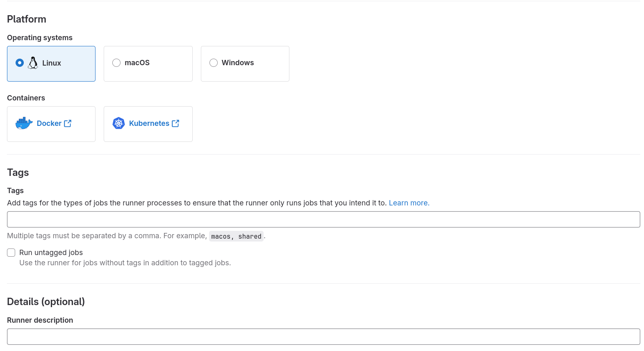Click the Containers label
This screenshot has width=644, height=351.
26,98
